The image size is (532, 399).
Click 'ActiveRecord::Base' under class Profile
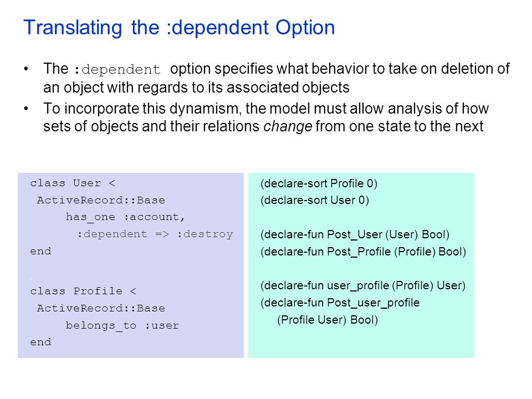[x=101, y=309]
